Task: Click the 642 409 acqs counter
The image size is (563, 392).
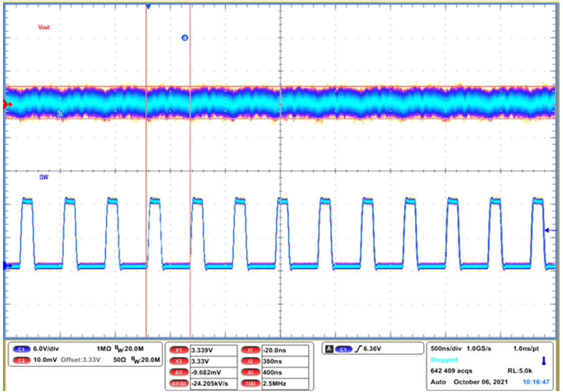Action: (x=451, y=370)
